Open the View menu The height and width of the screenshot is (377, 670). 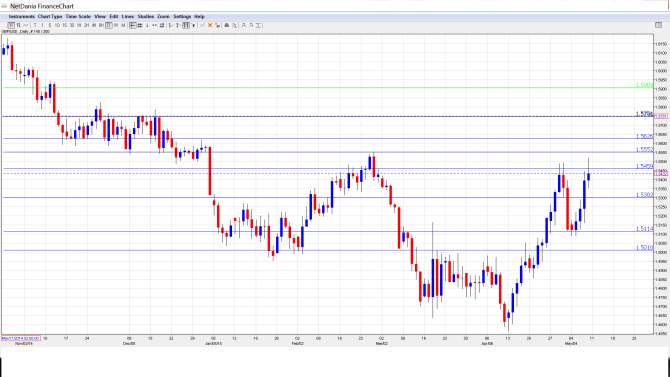coord(100,17)
